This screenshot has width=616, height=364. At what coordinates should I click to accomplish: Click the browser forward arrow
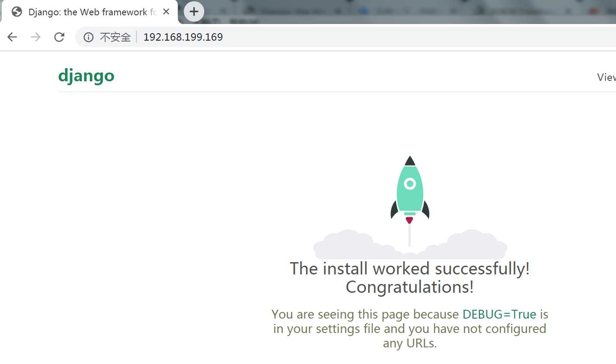point(36,37)
